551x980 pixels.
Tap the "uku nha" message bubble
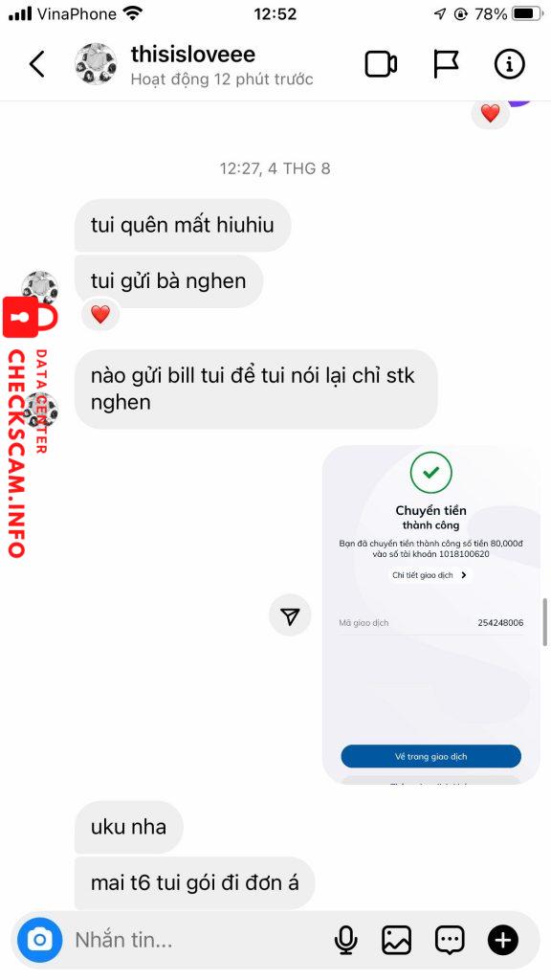tap(129, 827)
